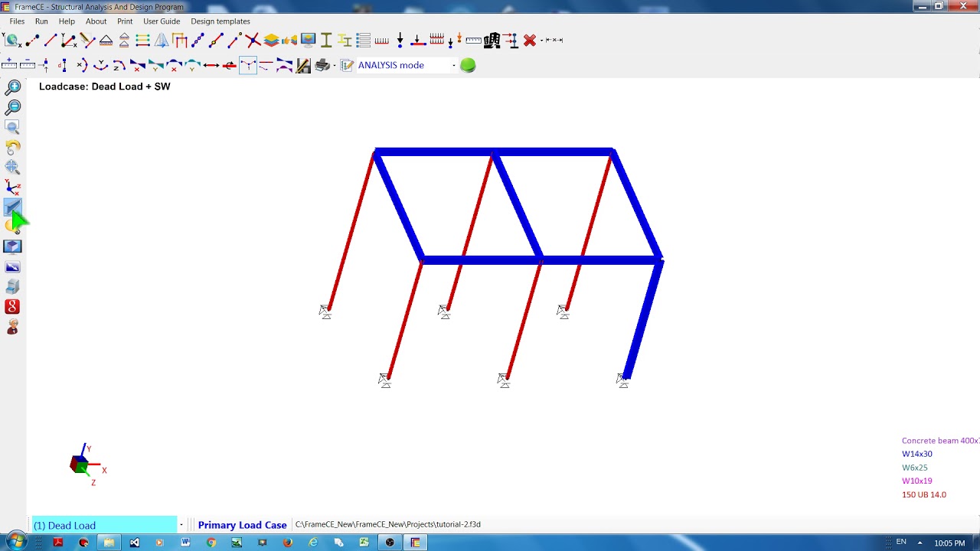Image resolution: width=980 pixels, height=551 pixels.
Task: Click the buildings icon in toolbar
Action: point(492,40)
